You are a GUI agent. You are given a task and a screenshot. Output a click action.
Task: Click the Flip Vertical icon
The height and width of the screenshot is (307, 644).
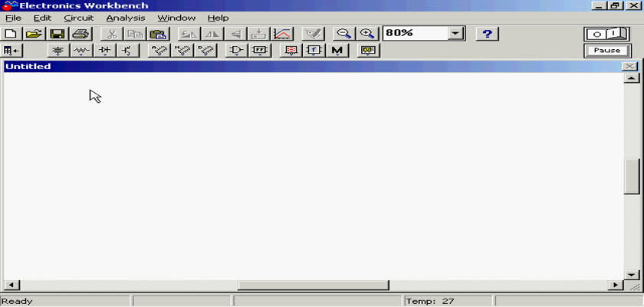click(x=235, y=34)
